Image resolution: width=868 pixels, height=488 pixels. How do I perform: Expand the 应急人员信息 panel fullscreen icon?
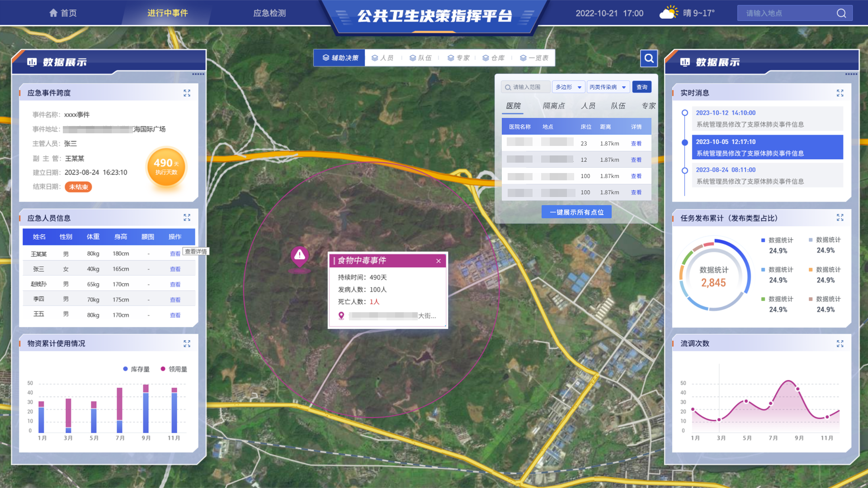tap(187, 218)
